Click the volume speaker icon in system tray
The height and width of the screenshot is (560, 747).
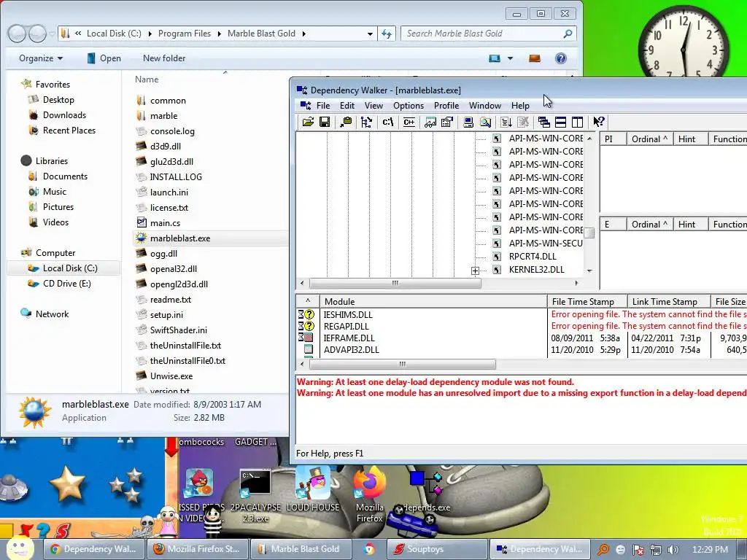point(673,550)
